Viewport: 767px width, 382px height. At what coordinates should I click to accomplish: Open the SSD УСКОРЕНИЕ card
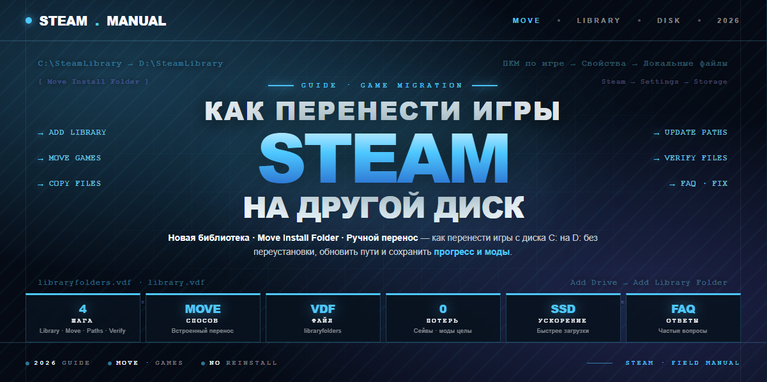(x=563, y=318)
